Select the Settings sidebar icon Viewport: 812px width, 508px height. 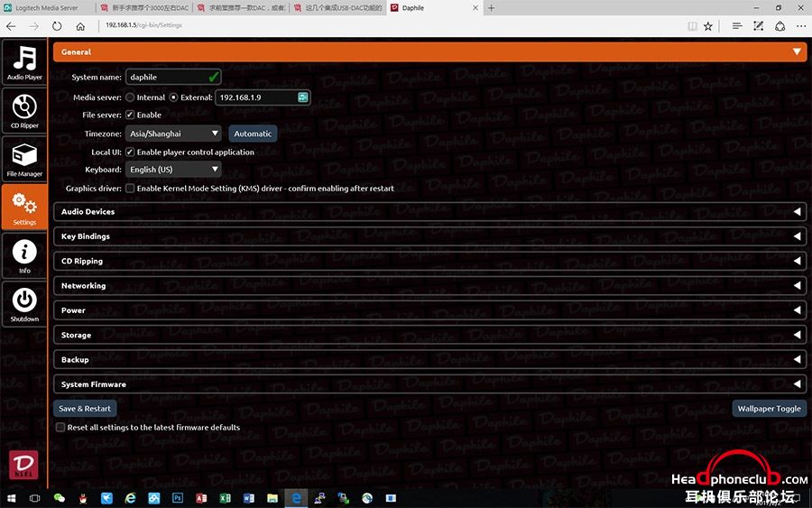click(24, 208)
